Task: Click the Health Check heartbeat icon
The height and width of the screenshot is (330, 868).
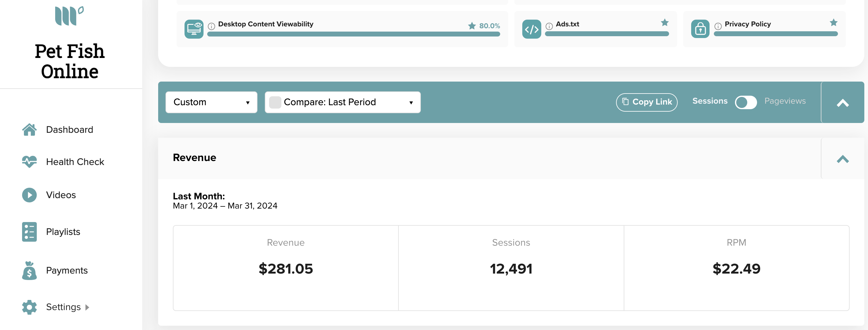Action: [x=29, y=161]
